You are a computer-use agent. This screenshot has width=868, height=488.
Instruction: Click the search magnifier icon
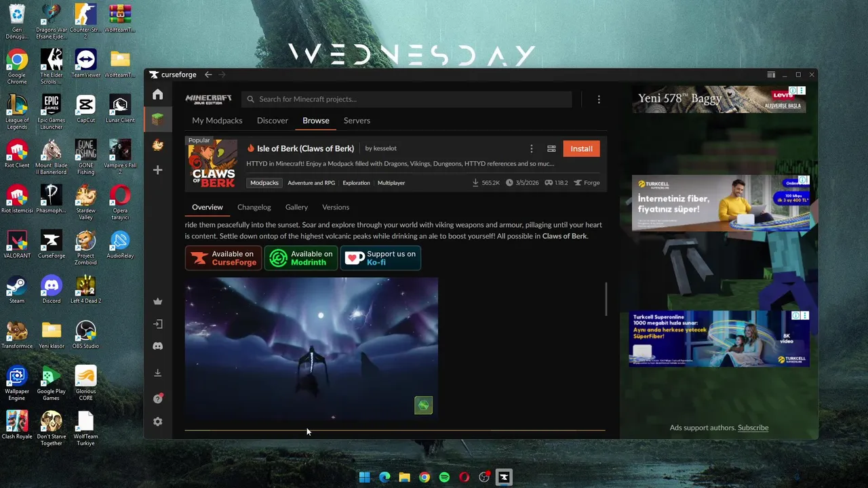(x=250, y=99)
